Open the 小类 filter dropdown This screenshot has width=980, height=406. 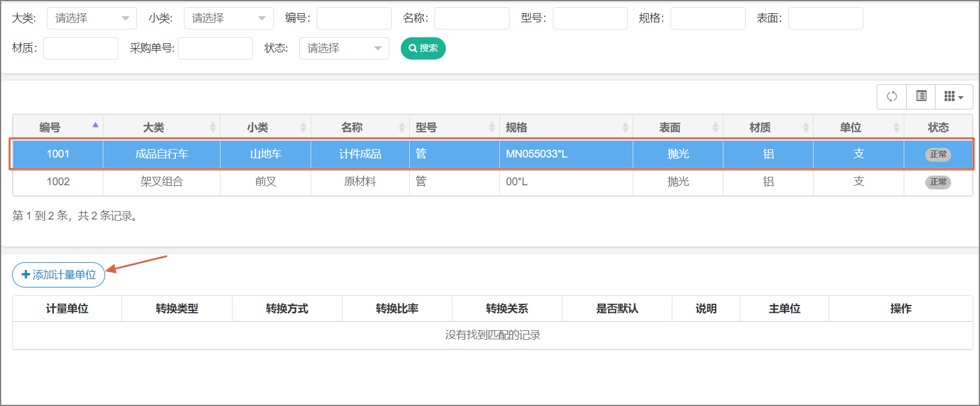[228, 19]
